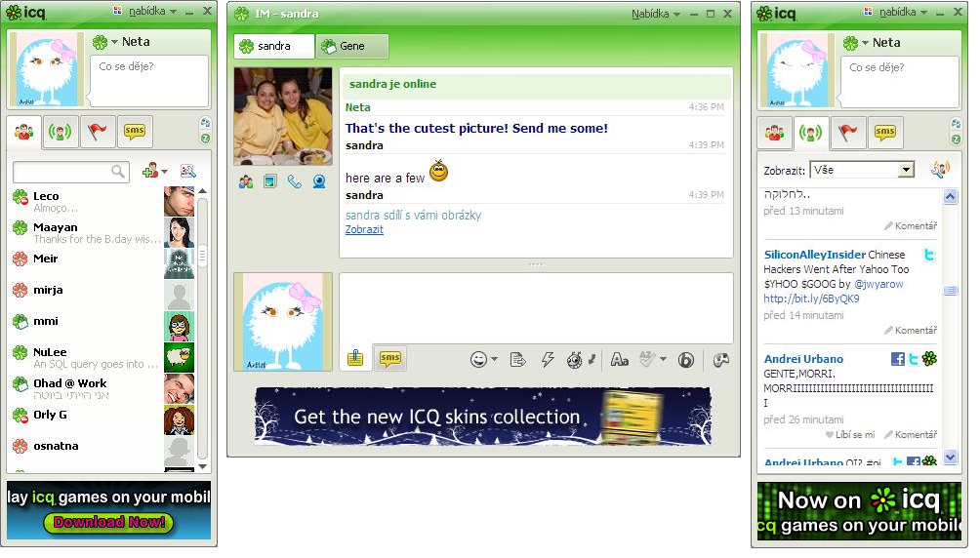The image size is (980, 558).
Task: Open the Andrei Urbano profile link
Action: click(x=803, y=359)
